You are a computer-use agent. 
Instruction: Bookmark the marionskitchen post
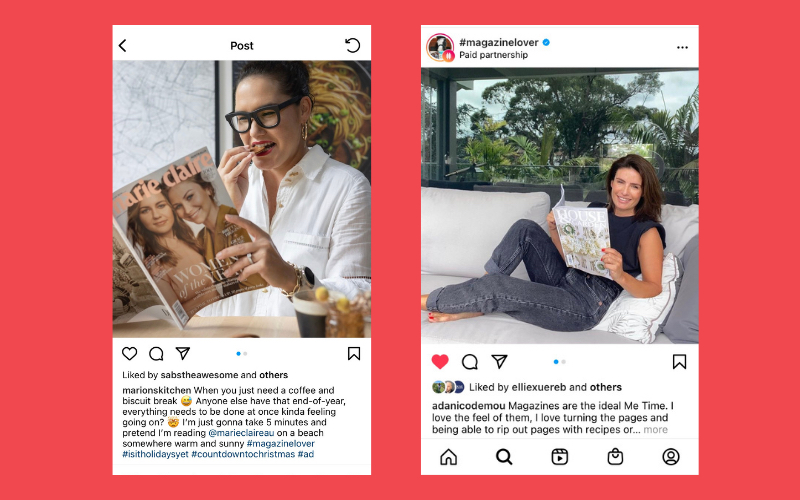click(354, 353)
